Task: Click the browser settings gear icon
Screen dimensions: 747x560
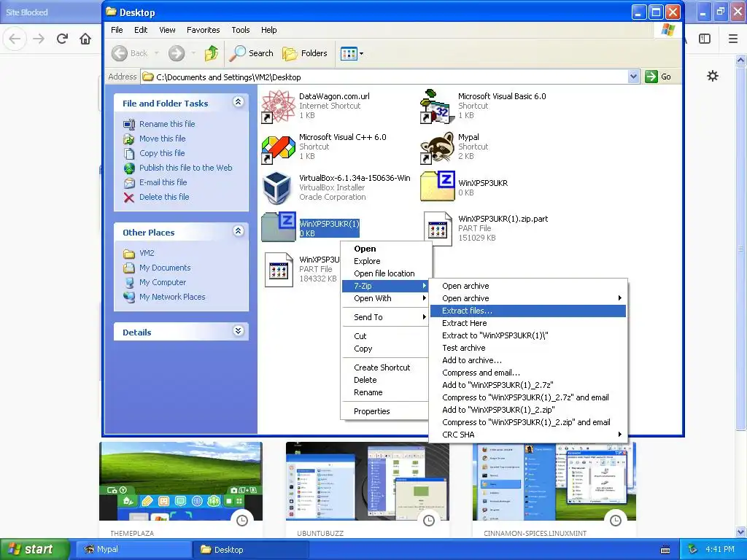Action: (x=713, y=76)
